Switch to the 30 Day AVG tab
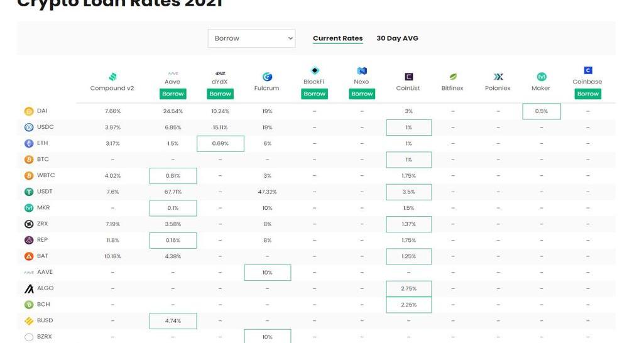This screenshot has height=343, width=644. pos(397,38)
